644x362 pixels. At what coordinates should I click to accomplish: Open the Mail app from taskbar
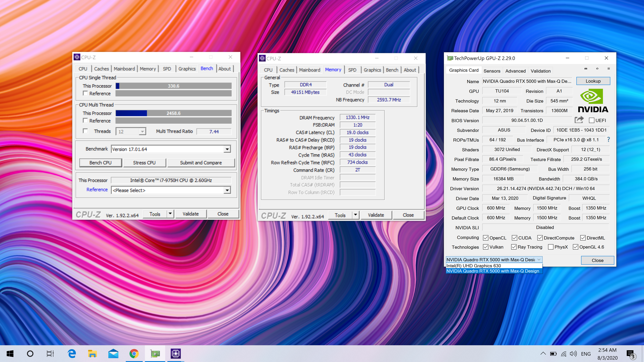pyautogui.click(x=113, y=353)
